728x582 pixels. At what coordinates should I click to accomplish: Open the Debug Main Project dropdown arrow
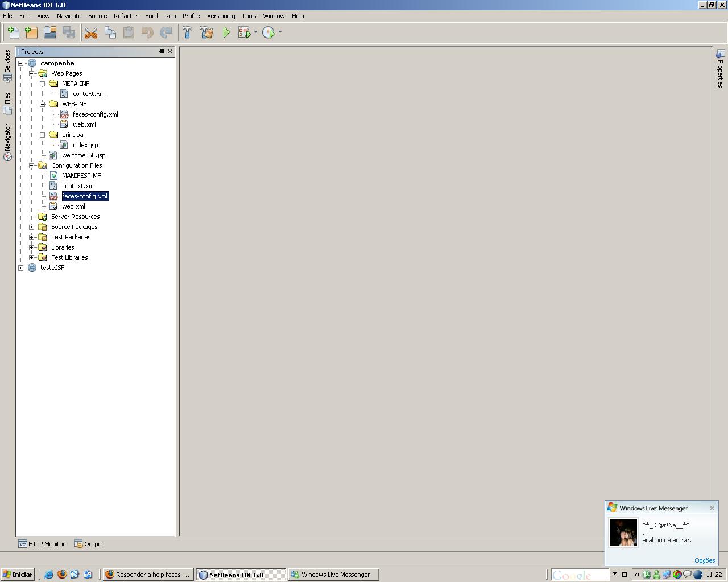255,32
